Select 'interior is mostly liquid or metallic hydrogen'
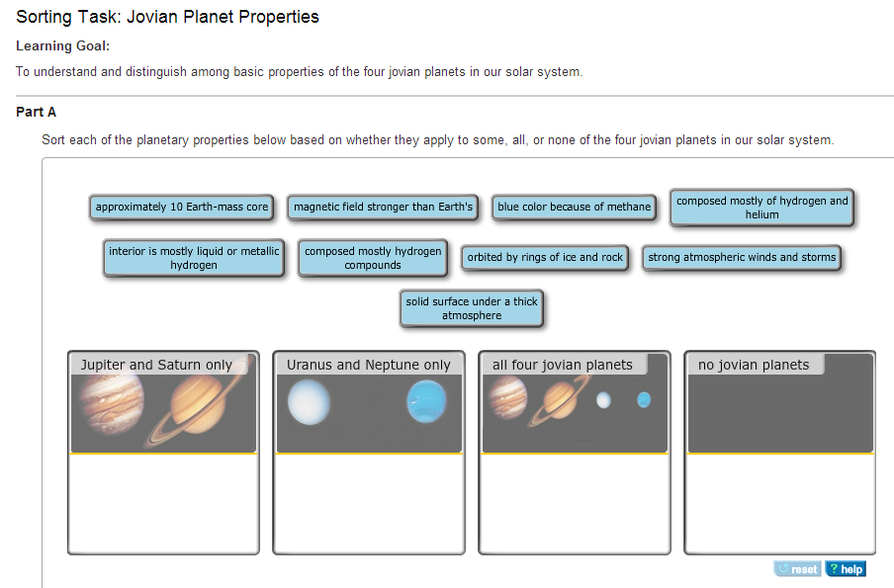 coord(194,258)
